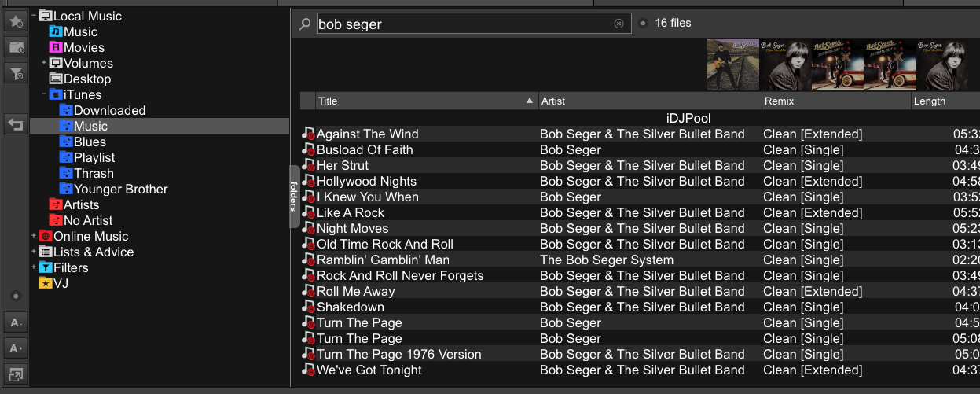The height and width of the screenshot is (394, 980).
Task: Click artist The Bob Seger System
Action: [607, 260]
